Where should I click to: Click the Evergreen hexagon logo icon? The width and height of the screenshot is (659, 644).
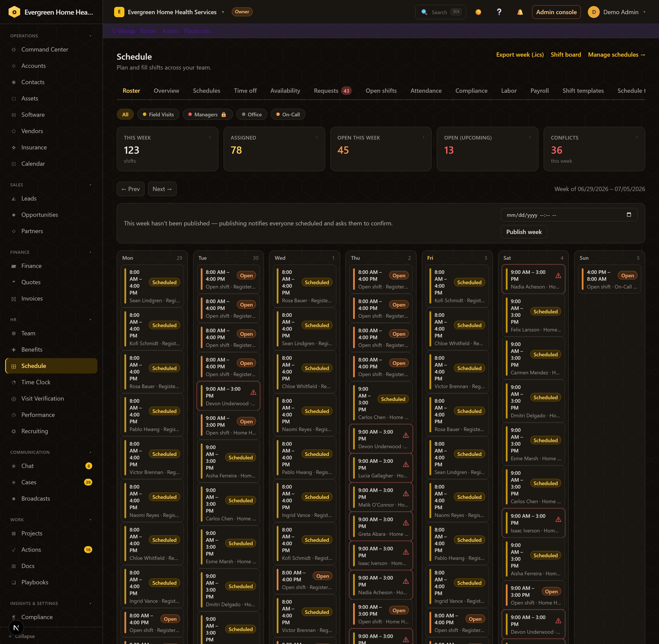[x=14, y=12]
